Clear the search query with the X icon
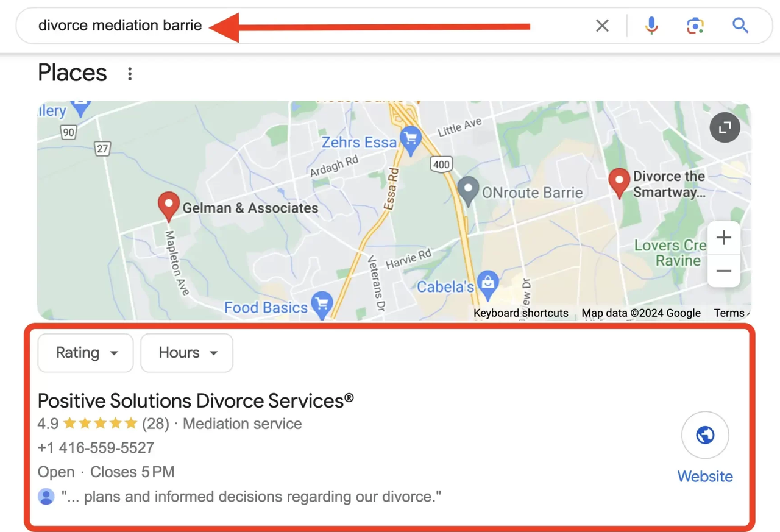The image size is (780, 532). tap(602, 26)
